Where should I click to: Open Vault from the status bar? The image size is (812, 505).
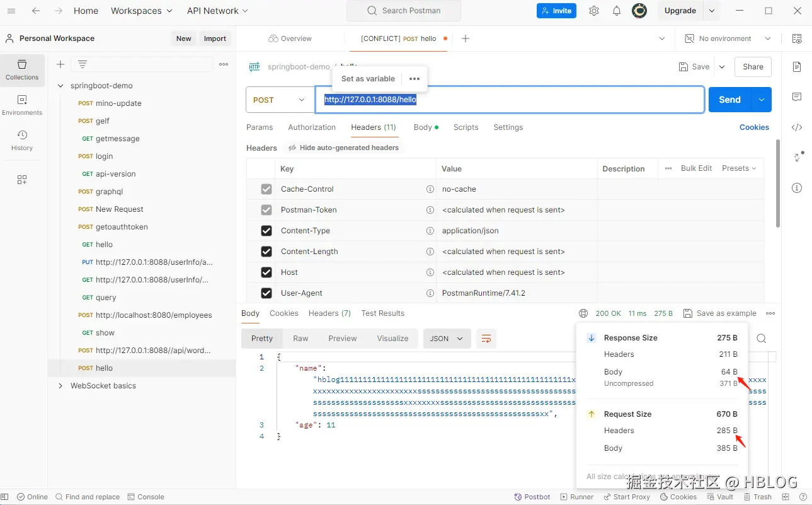click(x=720, y=497)
